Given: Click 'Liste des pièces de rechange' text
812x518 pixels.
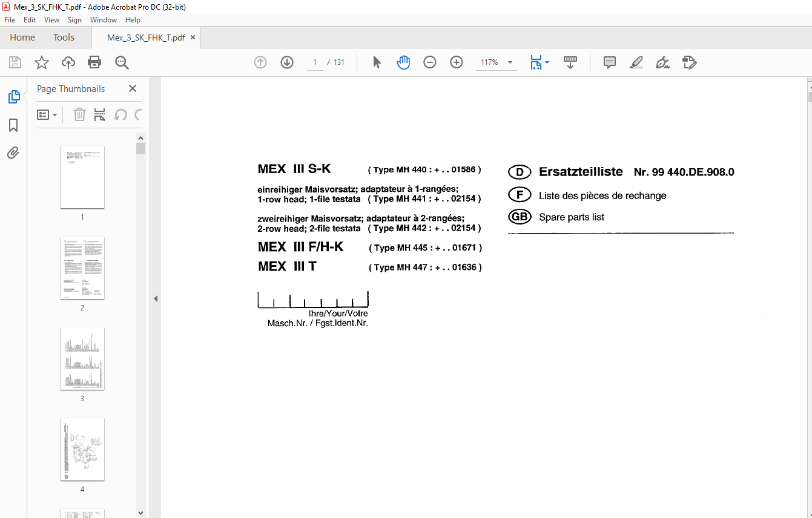Looking at the screenshot, I should [602, 196].
